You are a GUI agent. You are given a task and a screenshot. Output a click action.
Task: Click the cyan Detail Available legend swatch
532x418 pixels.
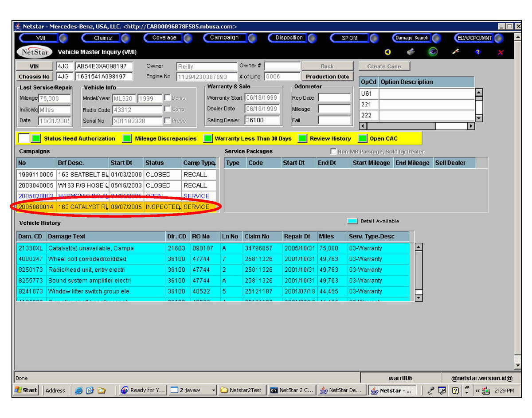(352, 221)
